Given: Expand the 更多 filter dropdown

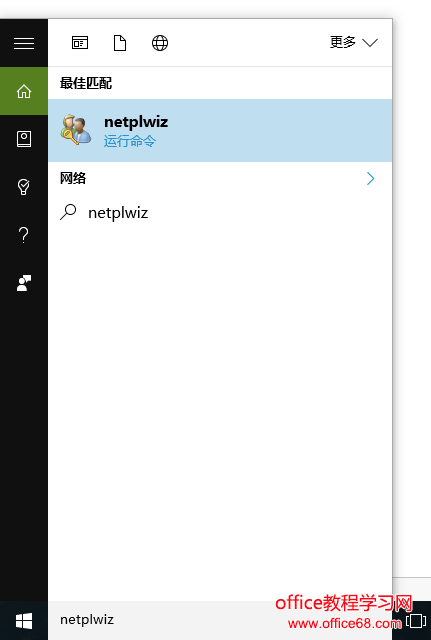Looking at the screenshot, I should click(353, 42).
